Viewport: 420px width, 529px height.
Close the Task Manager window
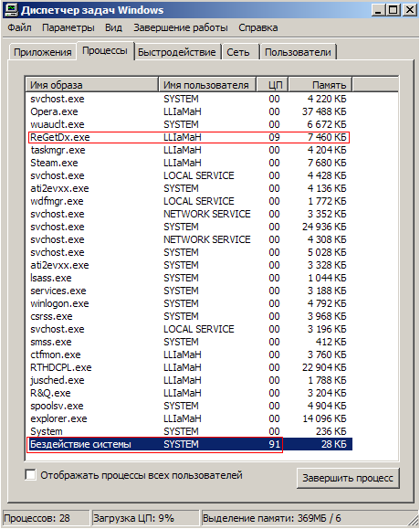(x=410, y=9)
